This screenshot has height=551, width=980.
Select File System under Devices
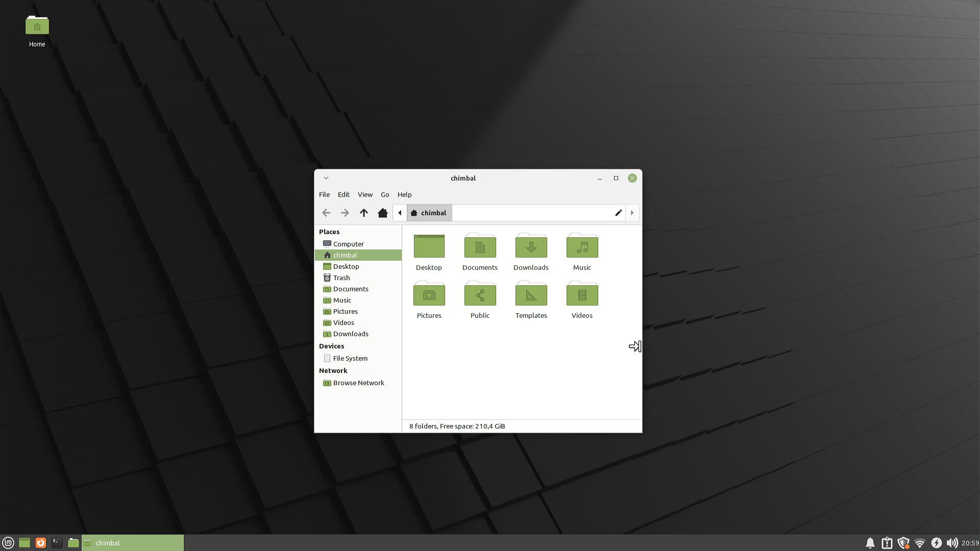point(350,358)
